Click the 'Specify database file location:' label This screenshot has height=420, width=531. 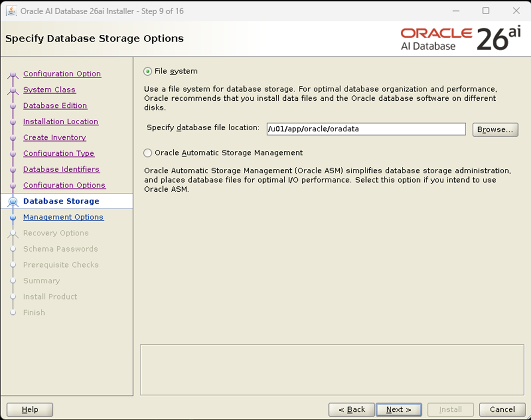(x=203, y=127)
